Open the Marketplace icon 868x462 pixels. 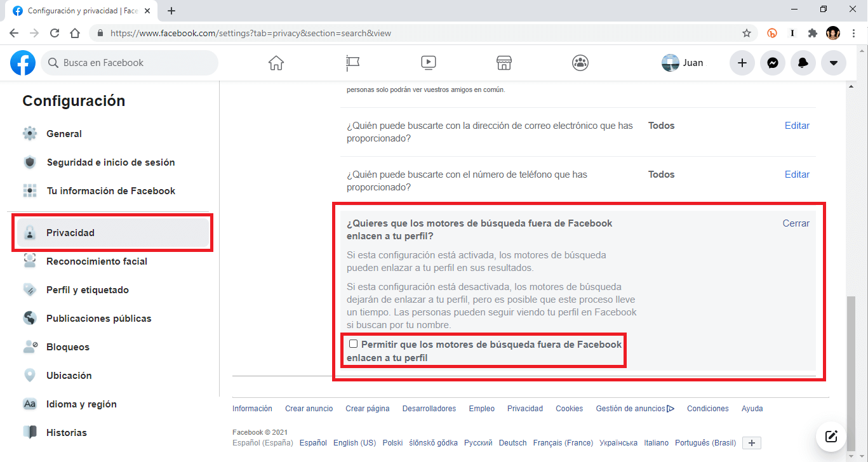coord(504,63)
